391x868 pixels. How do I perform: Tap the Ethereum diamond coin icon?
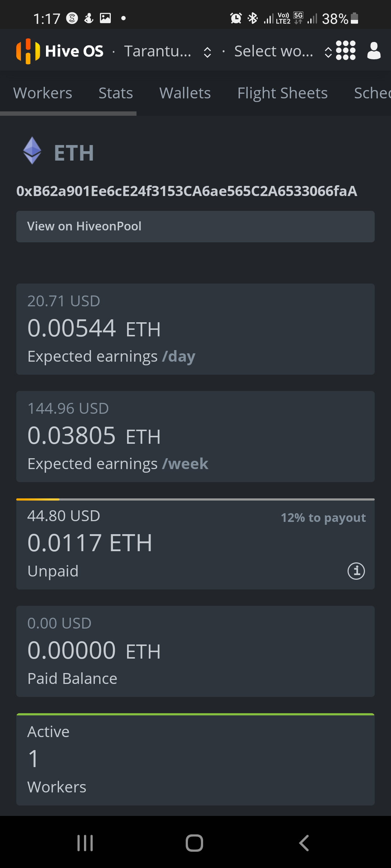(32, 150)
